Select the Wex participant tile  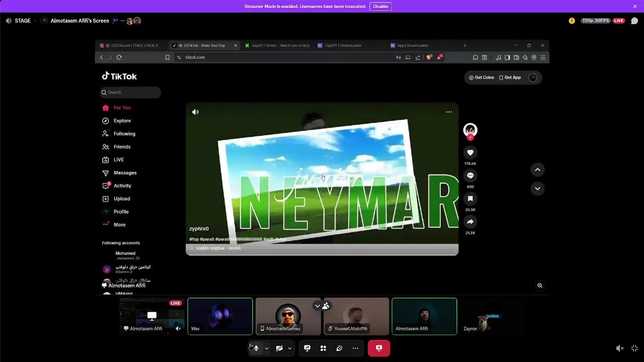(220, 316)
